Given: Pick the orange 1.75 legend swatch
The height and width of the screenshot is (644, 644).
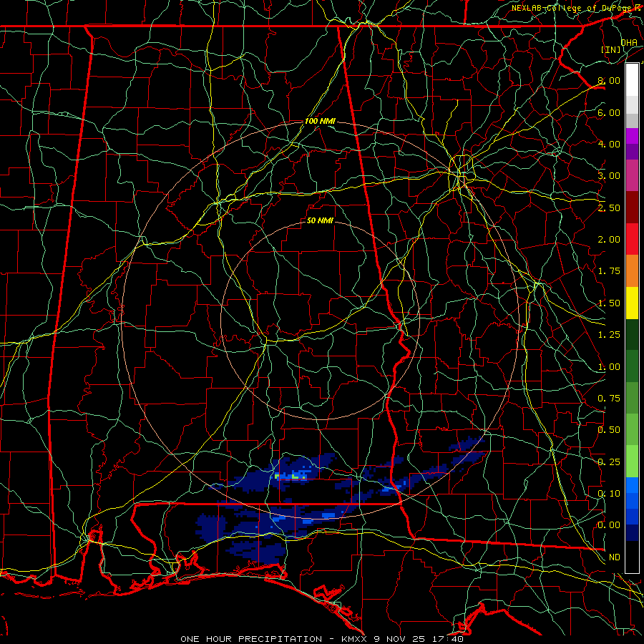Looking at the screenshot, I should pos(632,271).
